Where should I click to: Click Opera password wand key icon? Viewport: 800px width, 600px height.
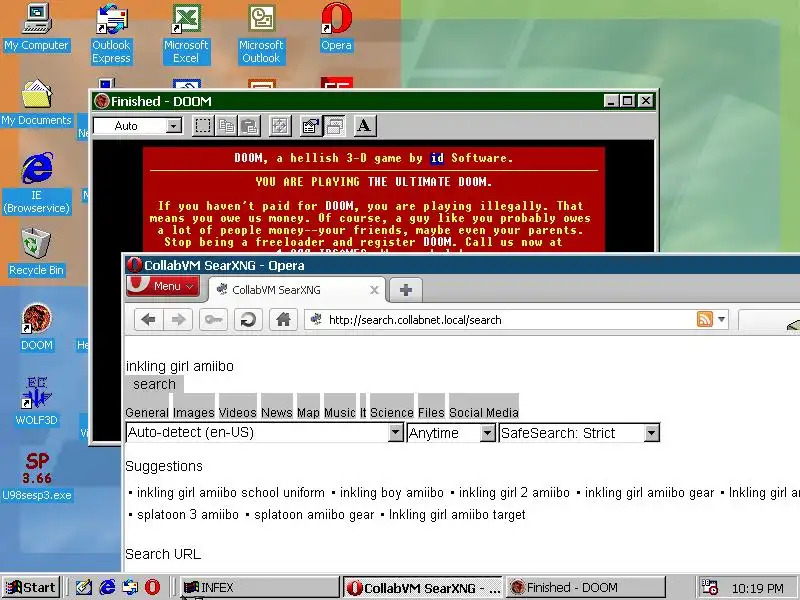(x=213, y=320)
